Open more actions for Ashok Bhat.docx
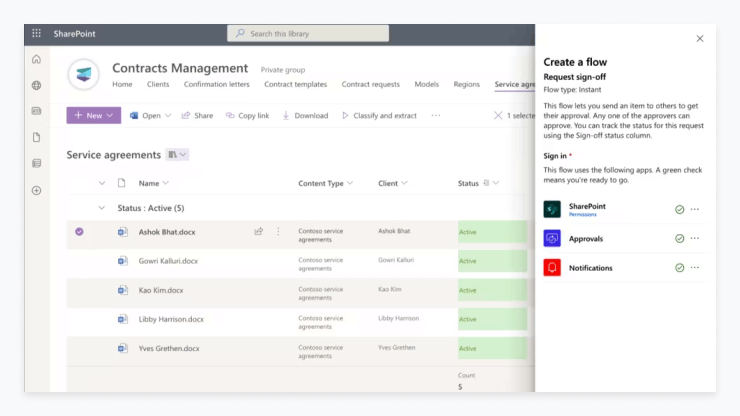 pos(278,231)
